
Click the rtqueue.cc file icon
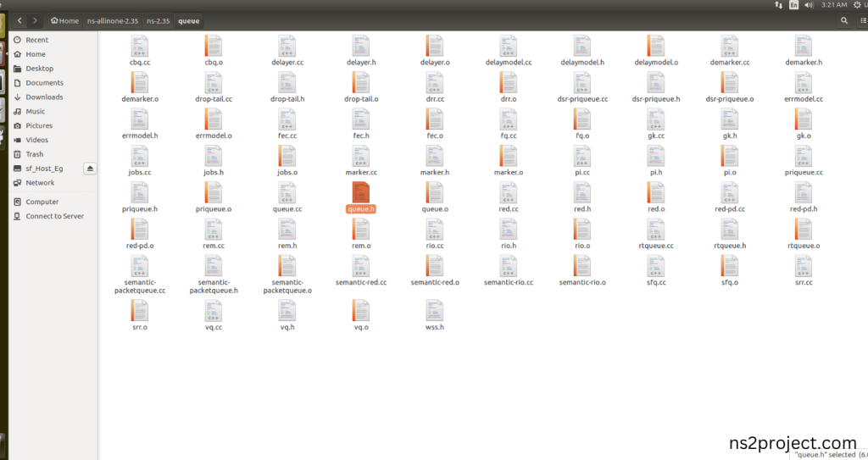point(656,230)
